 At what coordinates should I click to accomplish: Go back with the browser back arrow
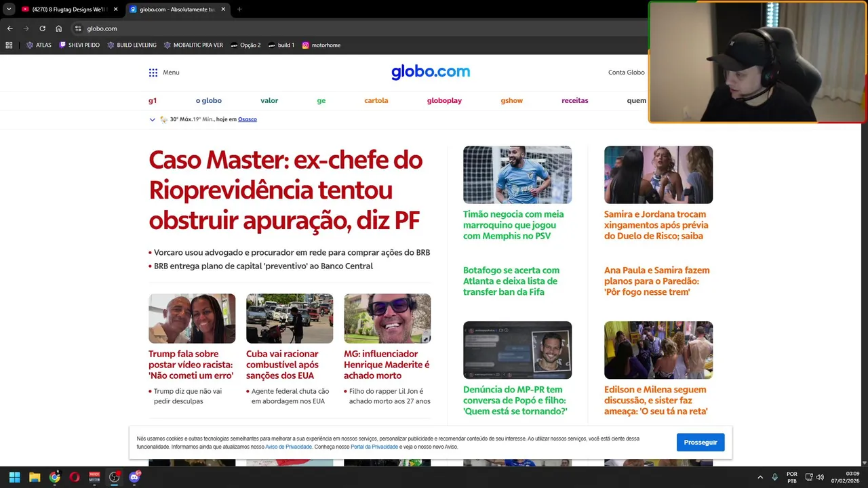coord(9,28)
